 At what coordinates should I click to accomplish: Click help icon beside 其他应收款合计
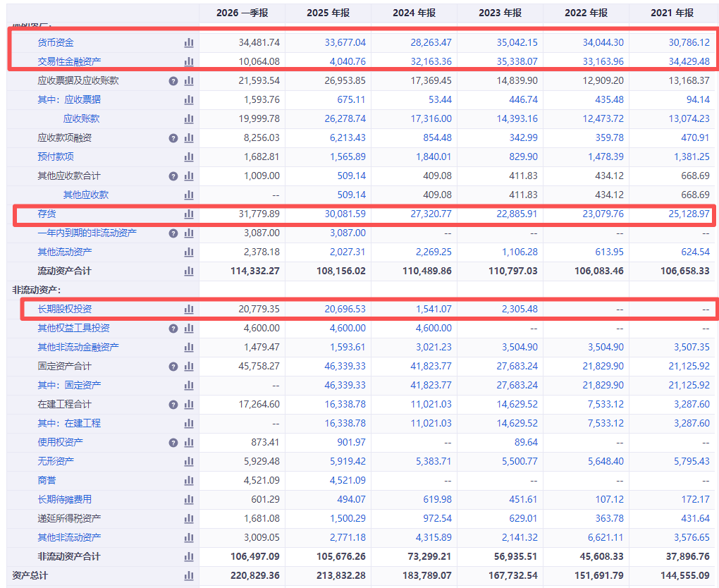tap(173, 176)
